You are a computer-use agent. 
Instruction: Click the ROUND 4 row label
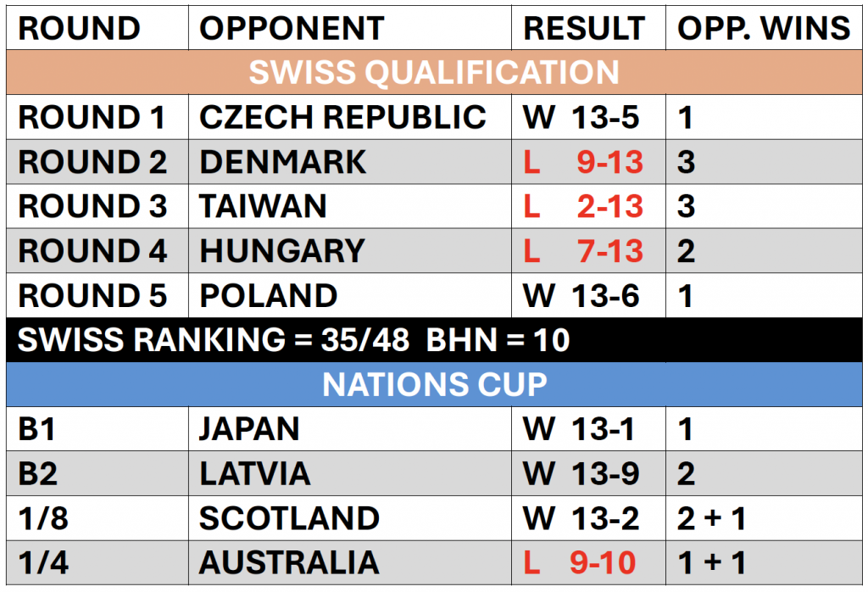[92, 251]
